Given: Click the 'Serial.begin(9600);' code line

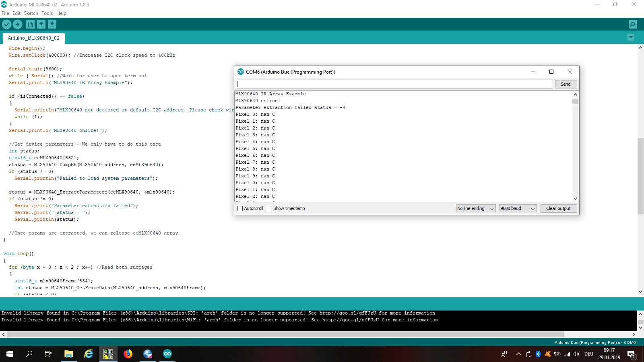Looking at the screenshot, I should coord(35,69).
